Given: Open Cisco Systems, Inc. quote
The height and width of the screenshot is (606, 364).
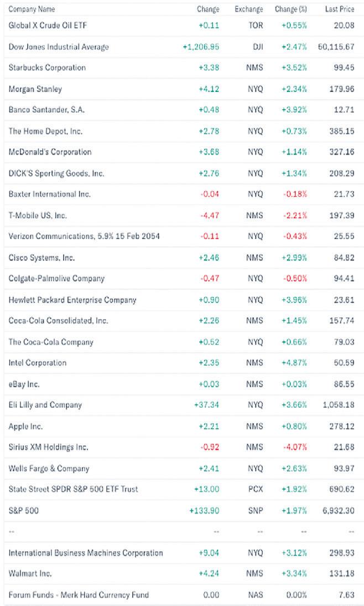Looking at the screenshot, I should pyautogui.click(x=41, y=258).
